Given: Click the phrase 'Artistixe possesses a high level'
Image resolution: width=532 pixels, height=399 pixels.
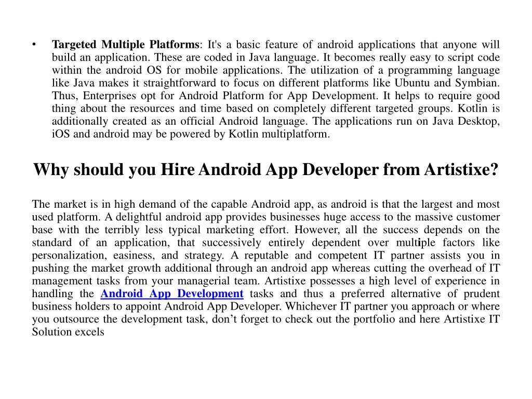Looking at the screenshot, I should pyautogui.click(x=341, y=281).
